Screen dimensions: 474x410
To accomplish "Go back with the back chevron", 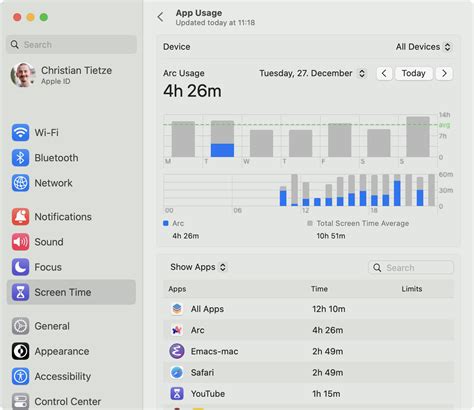I will [x=161, y=17].
